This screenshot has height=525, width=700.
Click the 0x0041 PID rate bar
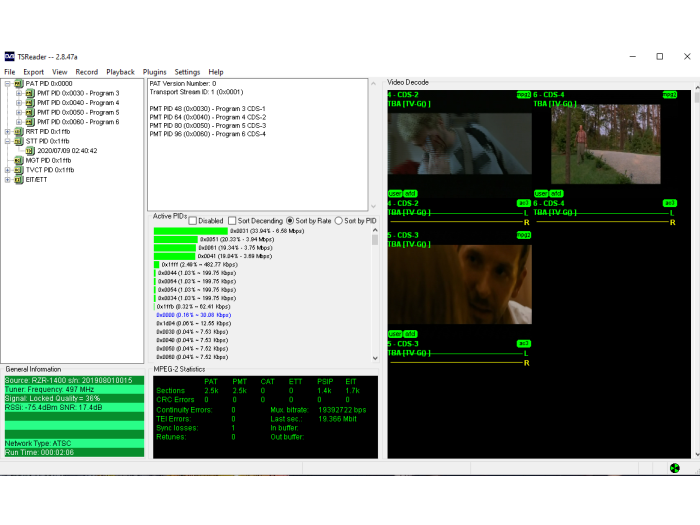pos(175,256)
